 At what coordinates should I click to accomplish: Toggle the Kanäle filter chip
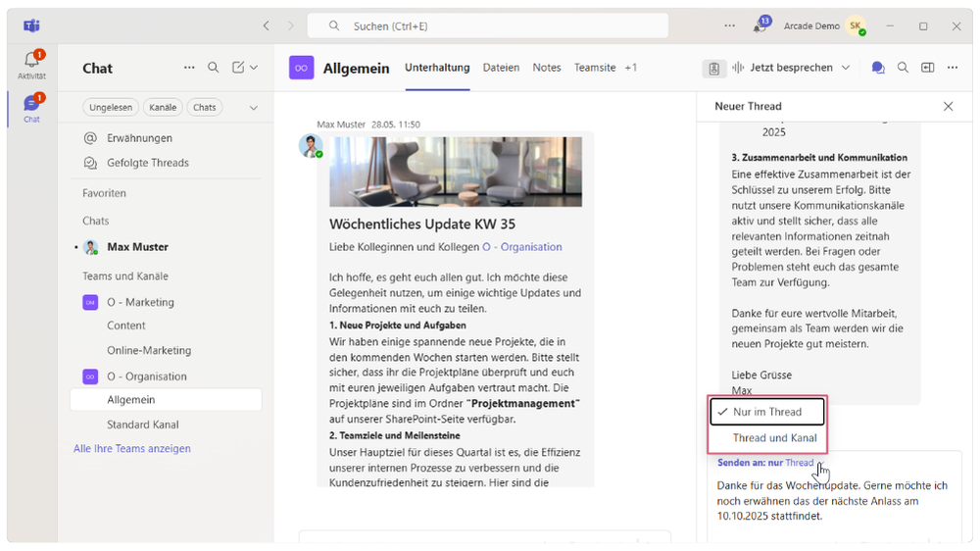163,108
